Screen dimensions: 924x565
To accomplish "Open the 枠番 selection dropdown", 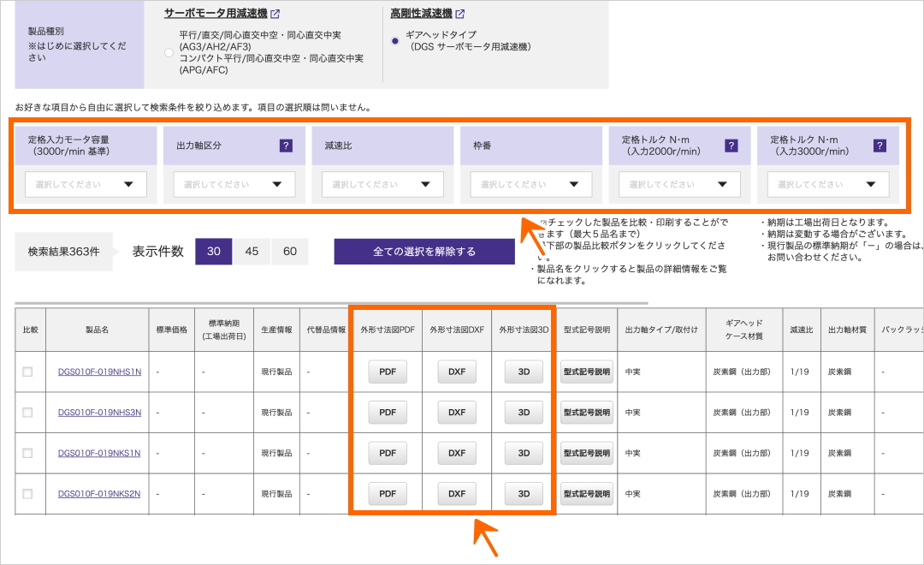I will pos(530,184).
